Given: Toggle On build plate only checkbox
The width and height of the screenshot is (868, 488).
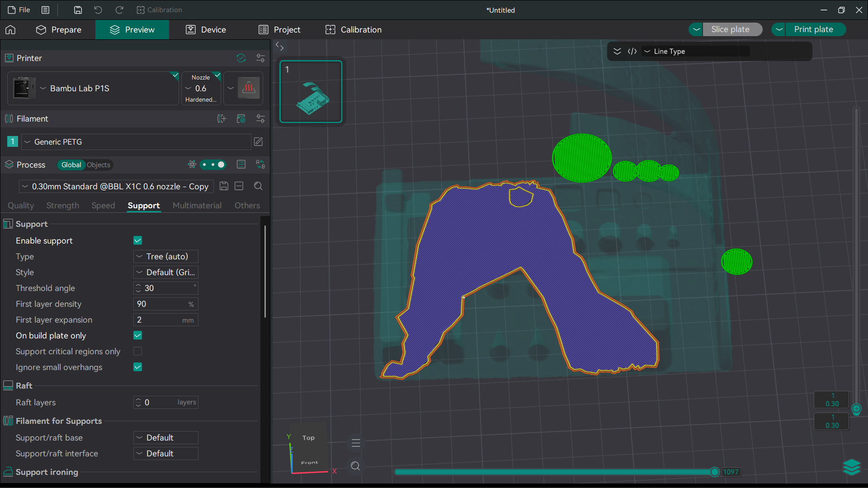Looking at the screenshot, I should pos(138,335).
